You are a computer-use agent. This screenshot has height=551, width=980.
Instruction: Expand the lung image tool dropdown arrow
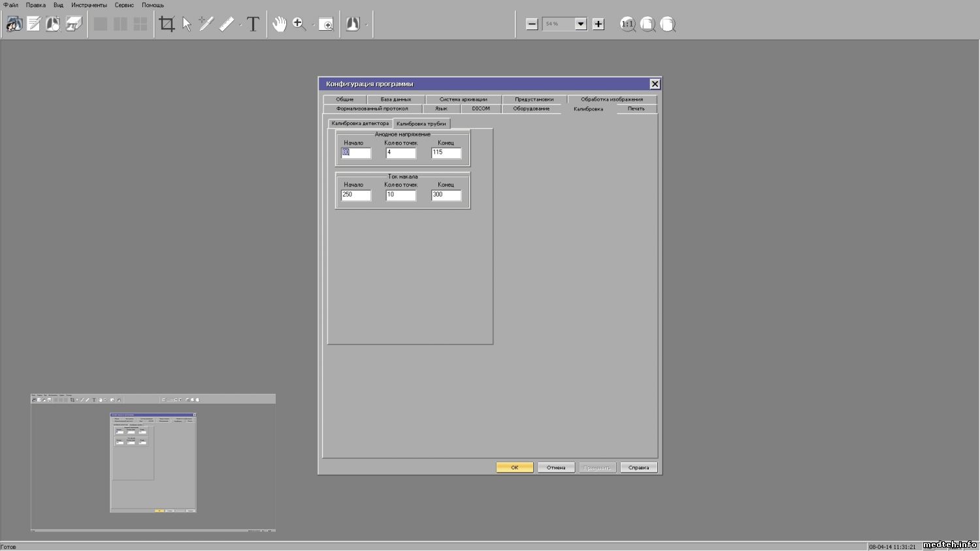click(367, 25)
